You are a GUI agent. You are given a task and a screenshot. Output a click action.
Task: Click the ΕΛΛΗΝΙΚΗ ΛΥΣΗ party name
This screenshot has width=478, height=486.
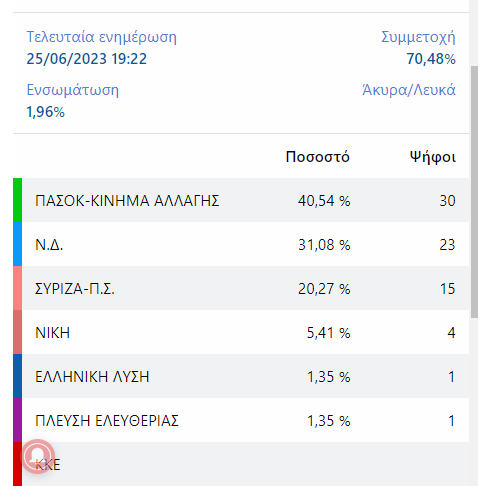(92, 377)
